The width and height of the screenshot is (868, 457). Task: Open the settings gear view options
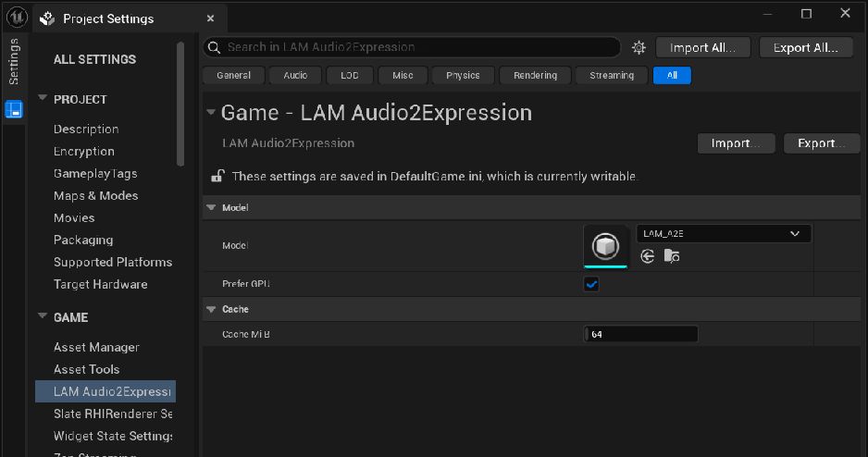coord(639,47)
